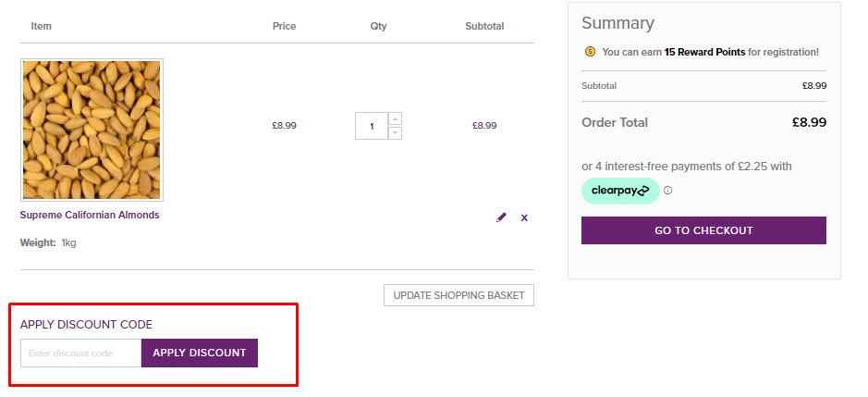Remove almonds using the X icon
The width and height of the screenshot is (868, 397).
coord(524,217)
